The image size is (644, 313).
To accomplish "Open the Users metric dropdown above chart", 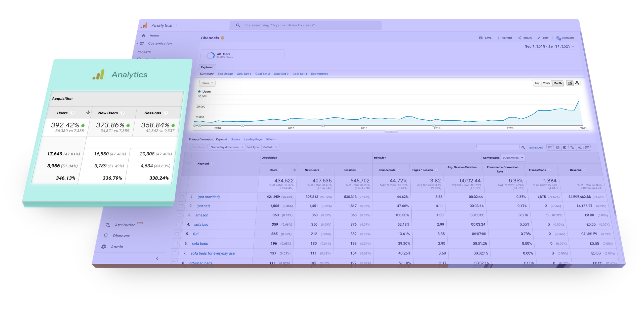I will click(207, 83).
